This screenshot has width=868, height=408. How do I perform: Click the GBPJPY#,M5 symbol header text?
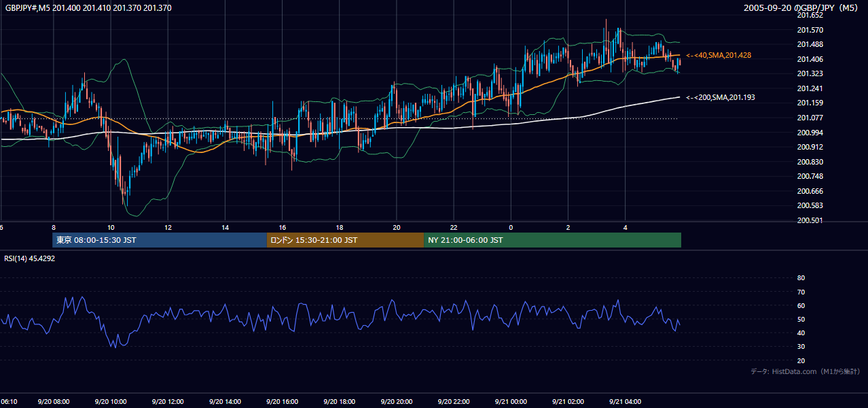click(88, 8)
